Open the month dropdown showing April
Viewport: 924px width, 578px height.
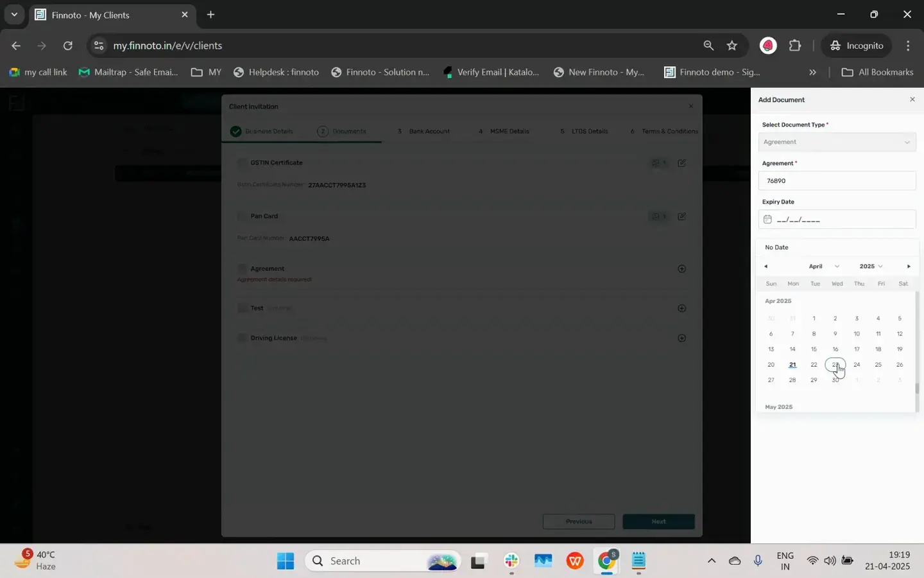pyautogui.click(x=824, y=267)
